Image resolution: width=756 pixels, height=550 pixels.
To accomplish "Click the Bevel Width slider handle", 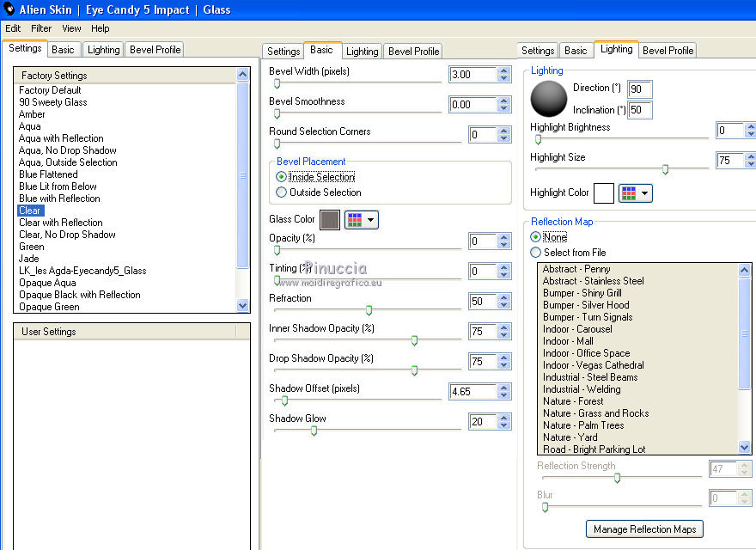I will coord(277,84).
